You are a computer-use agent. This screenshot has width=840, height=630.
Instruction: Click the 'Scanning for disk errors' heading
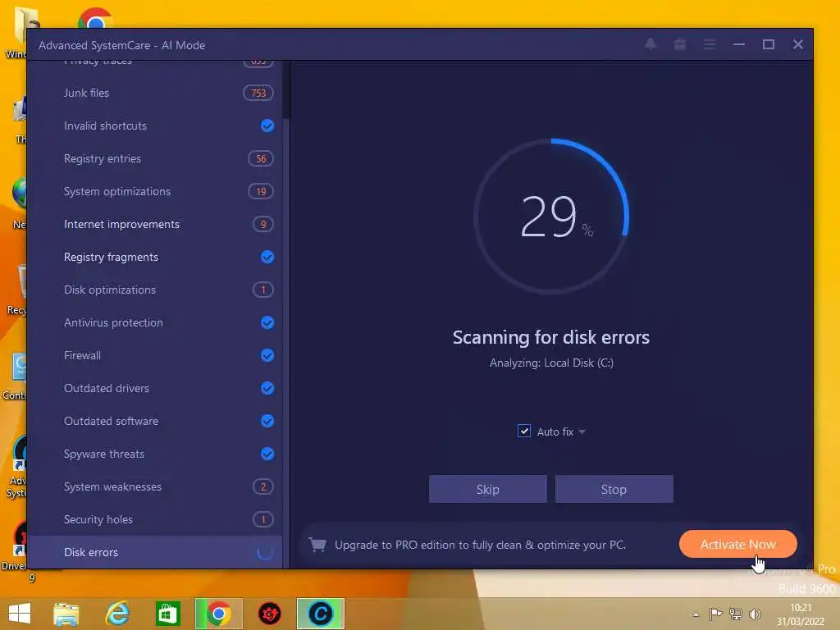point(550,337)
